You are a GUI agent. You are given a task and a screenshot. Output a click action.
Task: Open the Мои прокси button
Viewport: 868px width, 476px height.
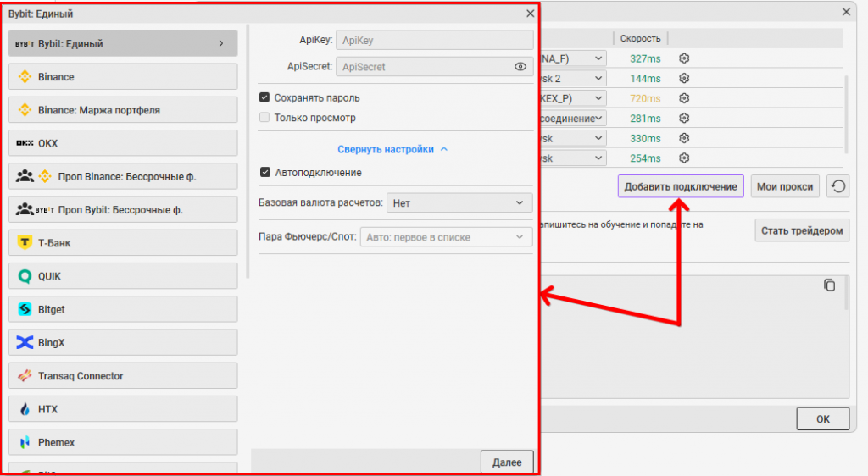click(785, 186)
